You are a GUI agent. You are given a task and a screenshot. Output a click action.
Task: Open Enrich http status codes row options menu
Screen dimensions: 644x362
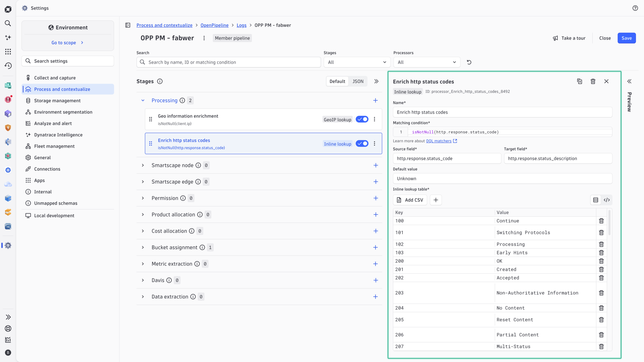coord(374,143)
